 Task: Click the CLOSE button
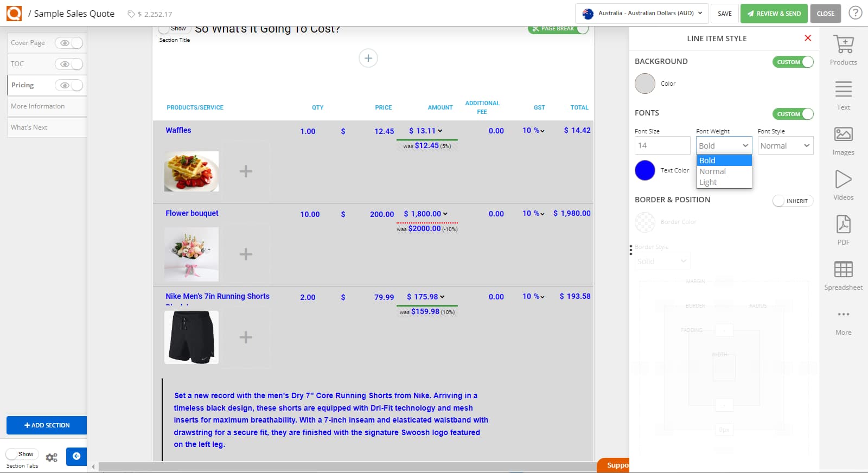(x=826, y=14)
